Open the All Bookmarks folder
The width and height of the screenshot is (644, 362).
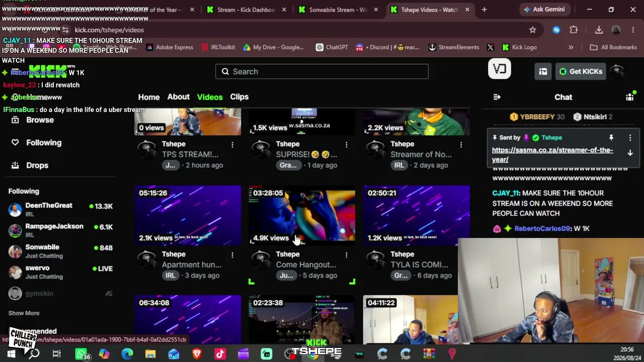[613, 47]
